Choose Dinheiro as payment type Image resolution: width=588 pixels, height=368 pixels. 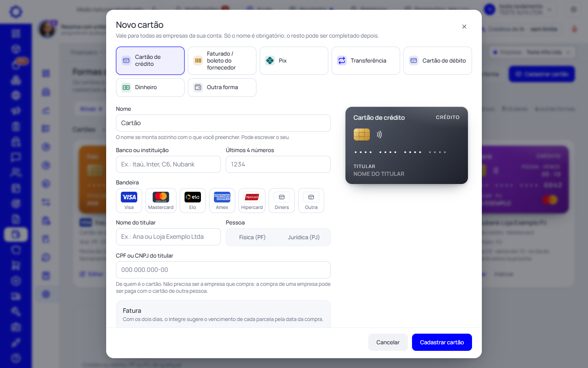pos(150,88)
